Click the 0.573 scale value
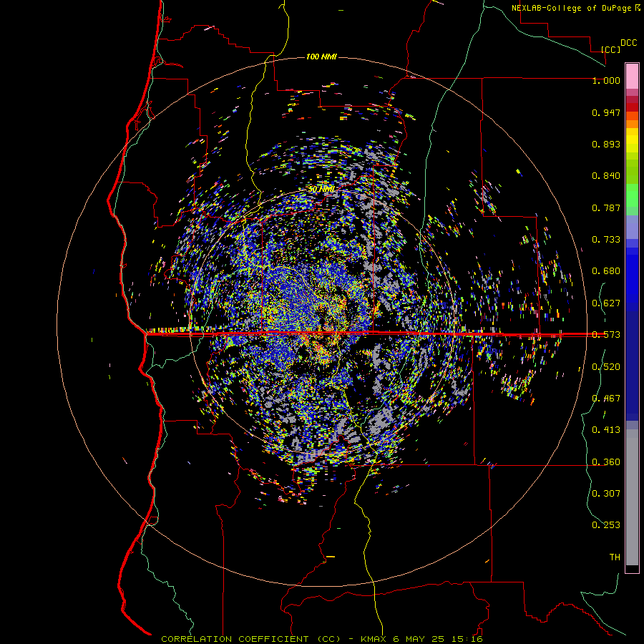Screen dimensions: 644x644 pos(606,335)
